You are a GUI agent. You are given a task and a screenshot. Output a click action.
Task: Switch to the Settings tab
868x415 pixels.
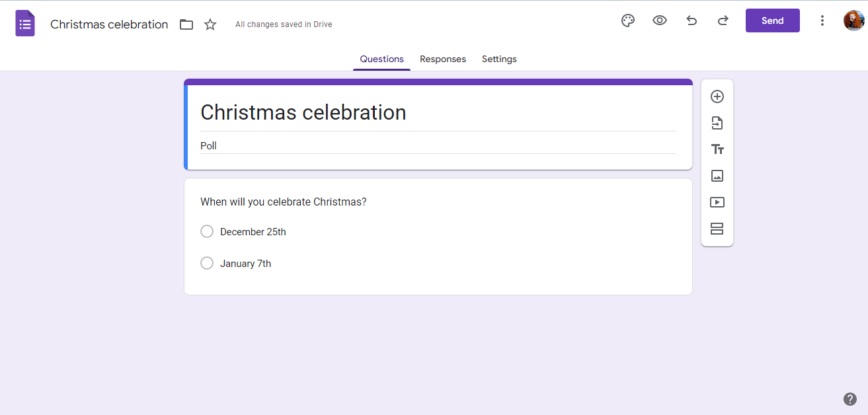pyautogui.click(x=499, y=59)
